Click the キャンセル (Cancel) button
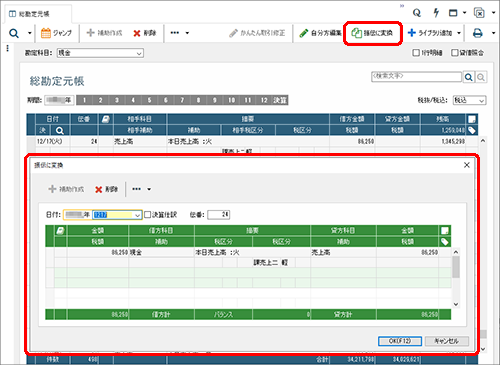 (x=447, y=341)
